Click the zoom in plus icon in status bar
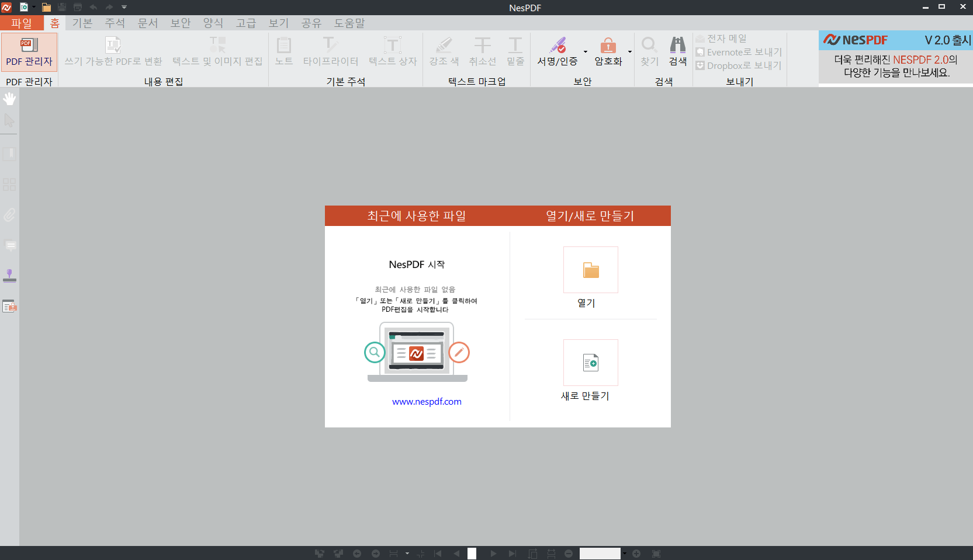Viewport: 973px width, 560px height. pyautogui.click(x=636, y=554)
